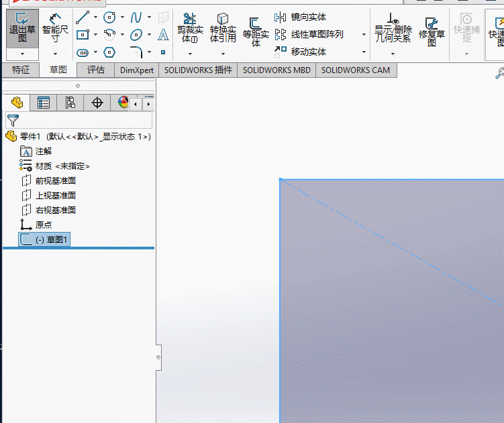The image size is (504, 423).
Task: Open the Rectangle tool dropdown arrow
Action: (95, 34)
